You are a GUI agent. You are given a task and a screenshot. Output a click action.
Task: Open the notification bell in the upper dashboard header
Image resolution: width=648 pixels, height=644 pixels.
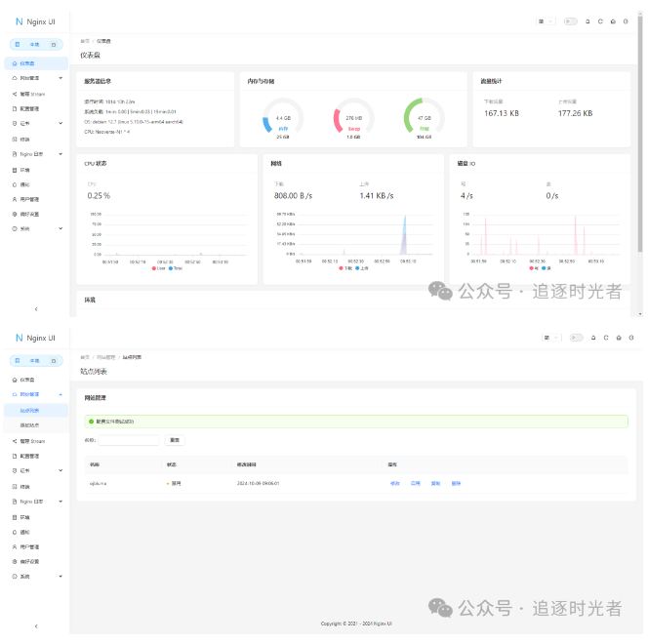coord(587,21)
